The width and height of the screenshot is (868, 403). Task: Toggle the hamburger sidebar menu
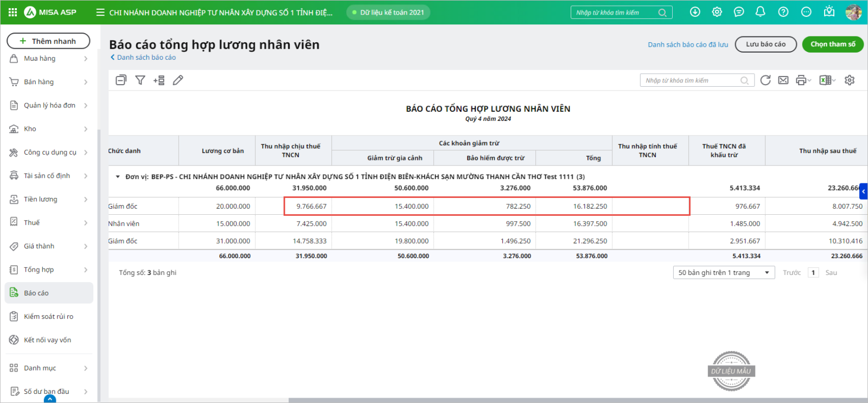pos(100,12)
